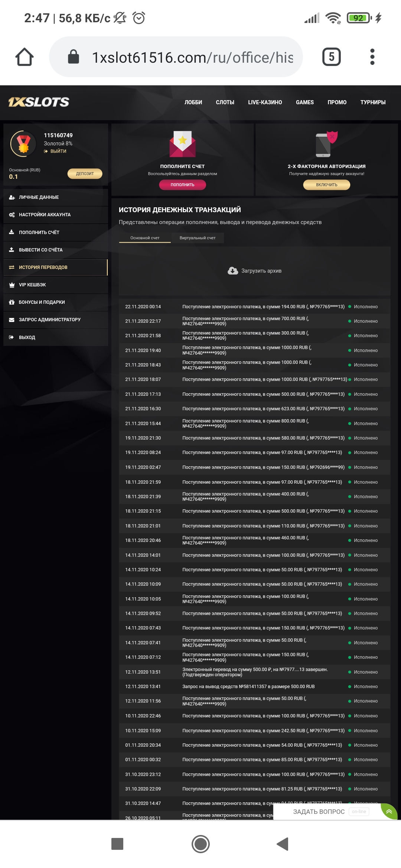
Task: Open Настройки аккаунта in the sidebar
Action: pyautogui.click(x=45, y=215)
